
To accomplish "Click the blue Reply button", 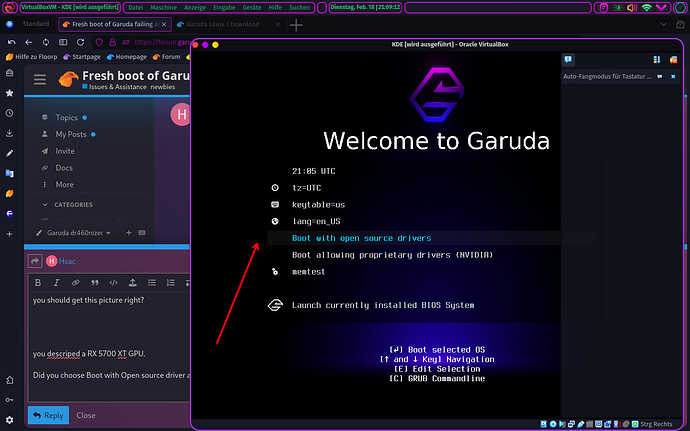I will coord(48,415).
